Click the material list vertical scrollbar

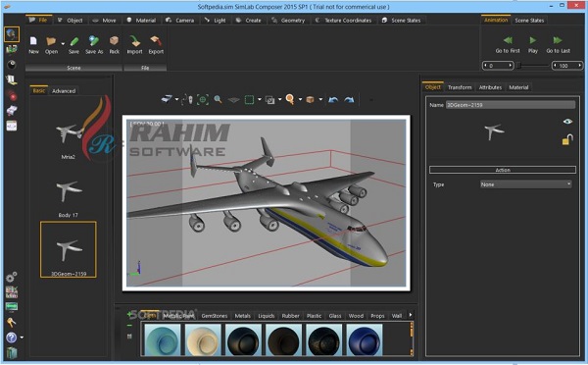click(x=412, y=339)
